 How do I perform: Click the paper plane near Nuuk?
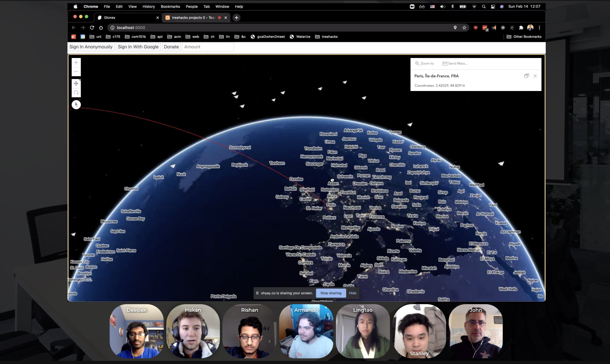coord(173,166)
